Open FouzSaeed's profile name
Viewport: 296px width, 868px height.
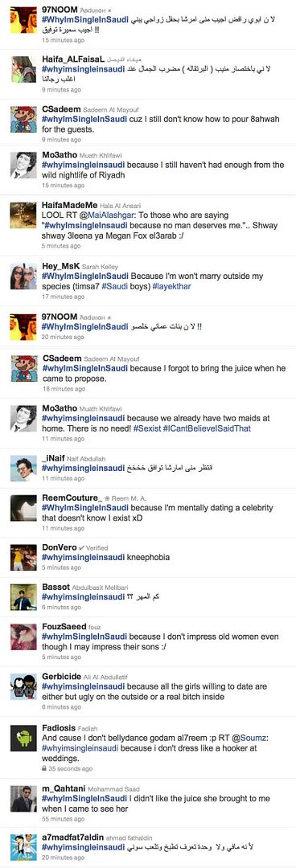pyautogui.click(x=64, y=627)
